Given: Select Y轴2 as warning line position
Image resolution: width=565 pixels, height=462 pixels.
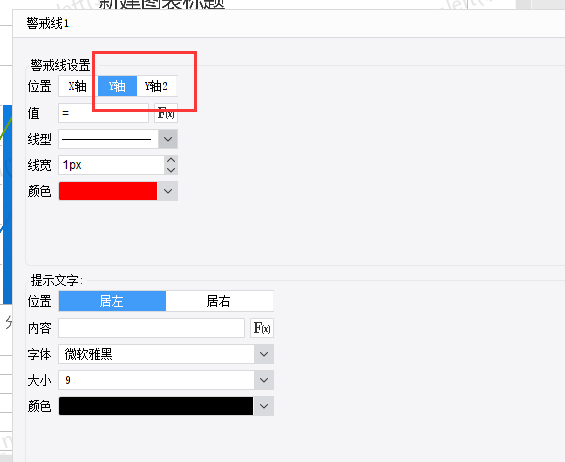Looking at the screenshot, I should 156,86.
